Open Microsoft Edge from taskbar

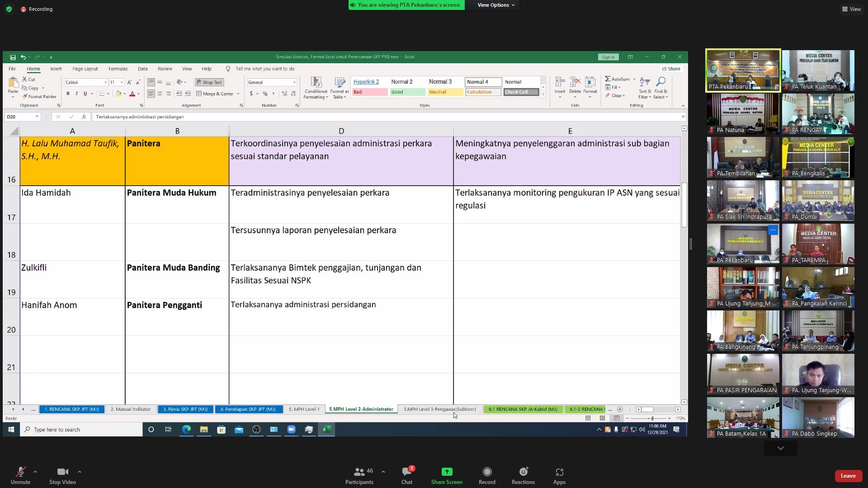pyautogui.click(x=186, y=429)
